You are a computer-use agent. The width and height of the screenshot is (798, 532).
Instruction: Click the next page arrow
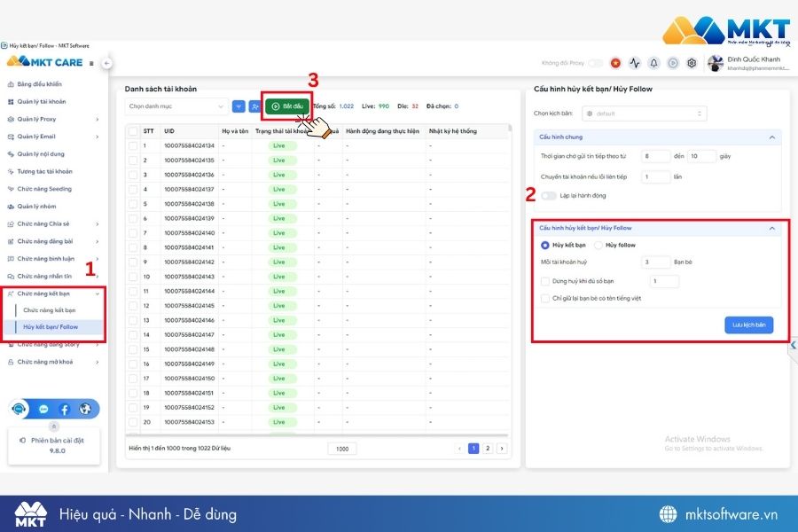(502, 448)
